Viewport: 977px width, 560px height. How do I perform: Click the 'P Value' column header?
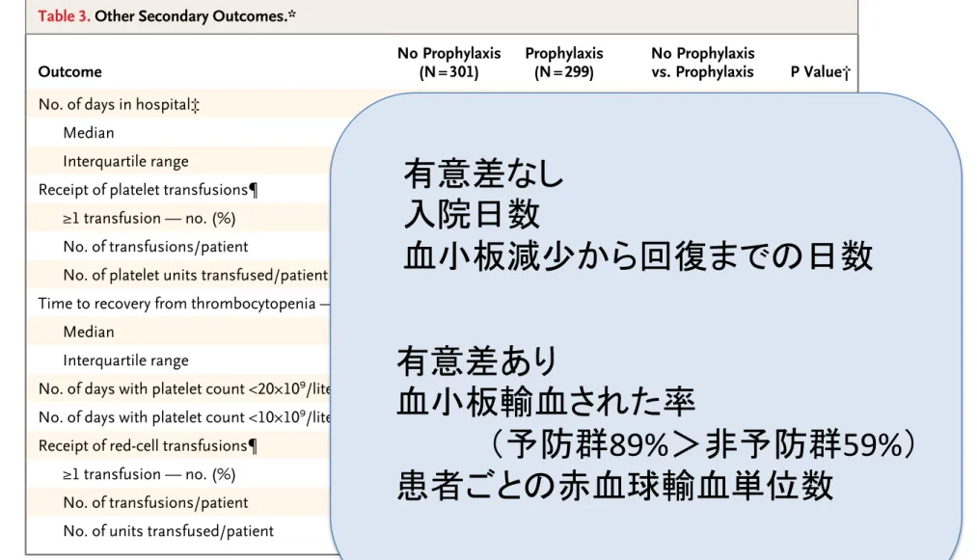820,72
